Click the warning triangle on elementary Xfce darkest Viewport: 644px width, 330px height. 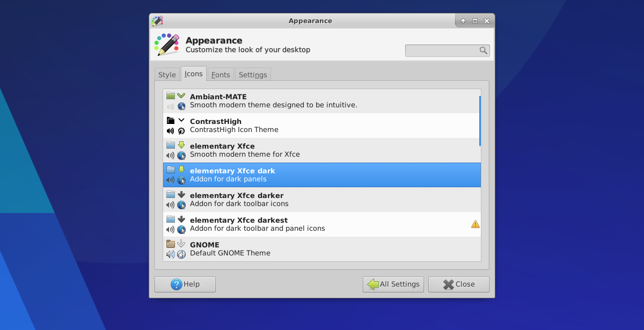click(475, 224)
